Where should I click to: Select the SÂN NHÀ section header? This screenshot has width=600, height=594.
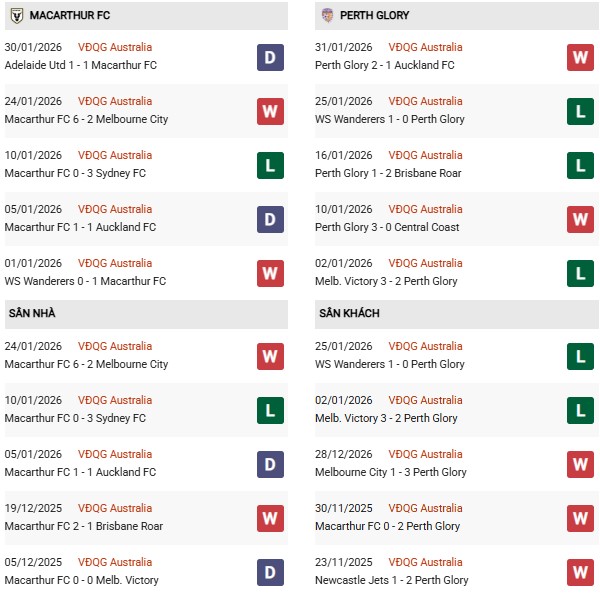click(x=34, y=314)
